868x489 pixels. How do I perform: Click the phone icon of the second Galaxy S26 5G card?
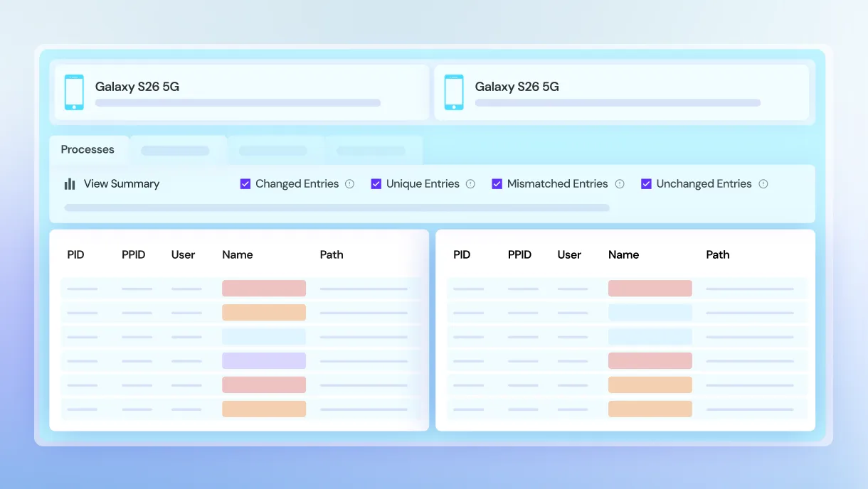point(454,92)
